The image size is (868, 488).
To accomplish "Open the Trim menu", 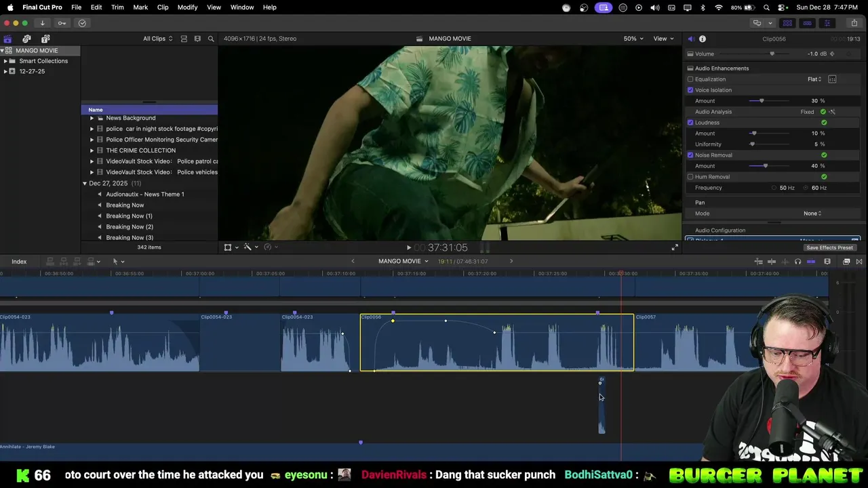I will [x=117, y=7].
